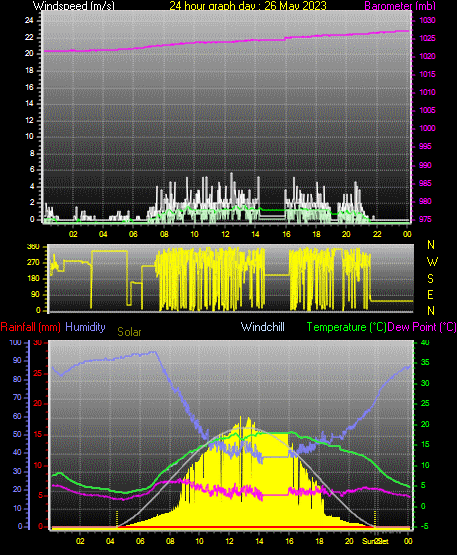Click the Solar legend label
This screenshot has height=555, width=457.
coord(129,332)
